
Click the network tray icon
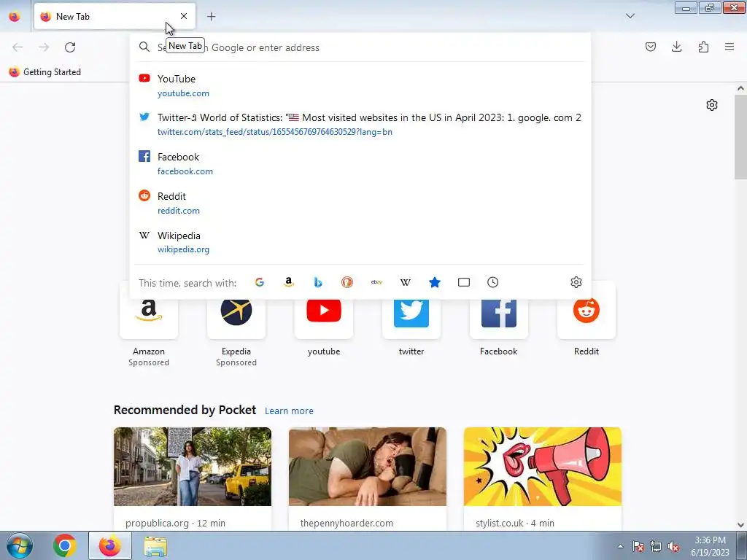click(656, 546)
